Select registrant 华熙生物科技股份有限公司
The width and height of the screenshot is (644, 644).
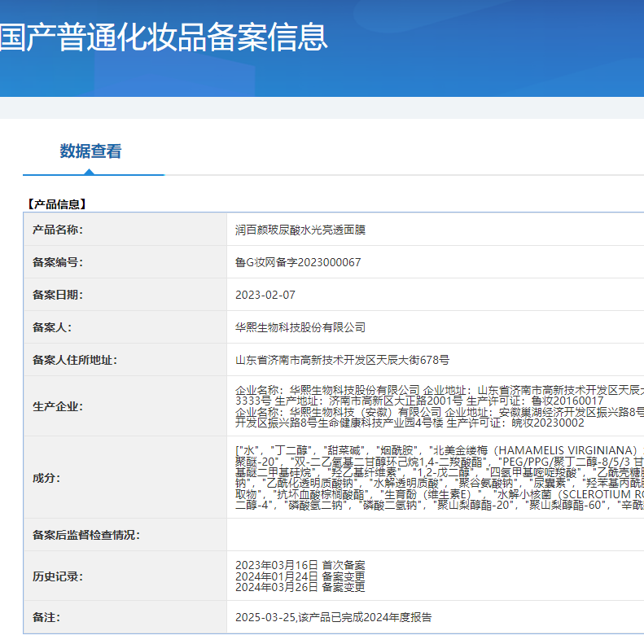click(300, 327)
